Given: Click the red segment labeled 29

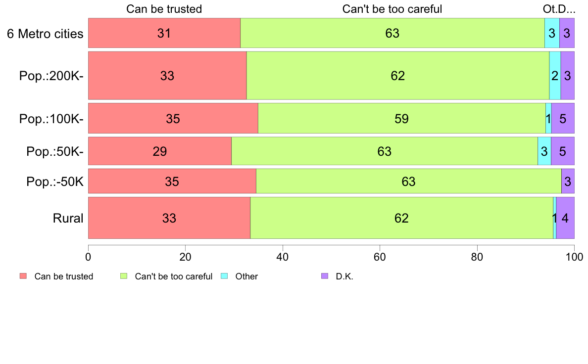Looking at the screenshot, I should coord(160,151).
